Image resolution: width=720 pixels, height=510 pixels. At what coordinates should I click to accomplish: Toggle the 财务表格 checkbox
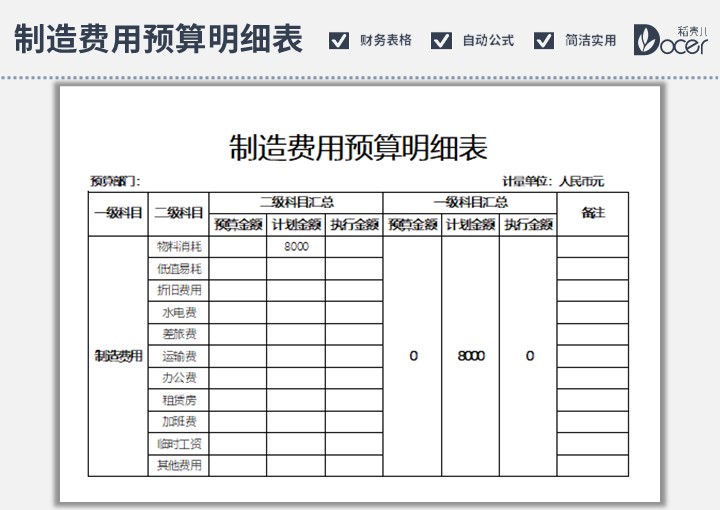click(x=339, y=40)
